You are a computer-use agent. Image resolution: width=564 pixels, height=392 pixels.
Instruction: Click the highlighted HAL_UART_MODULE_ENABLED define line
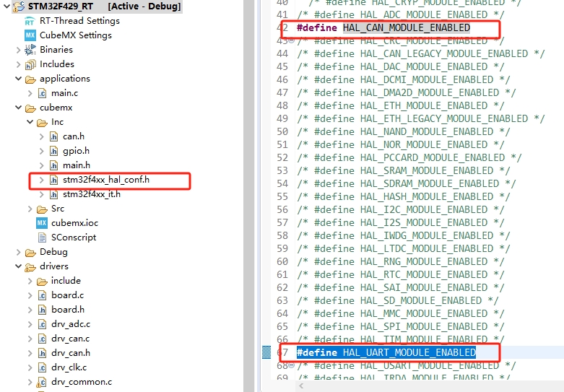click(x=386, y=352)
